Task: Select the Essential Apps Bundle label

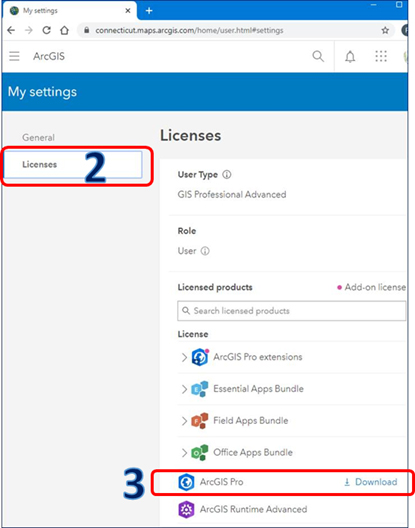Action: (x=258, y=389)
